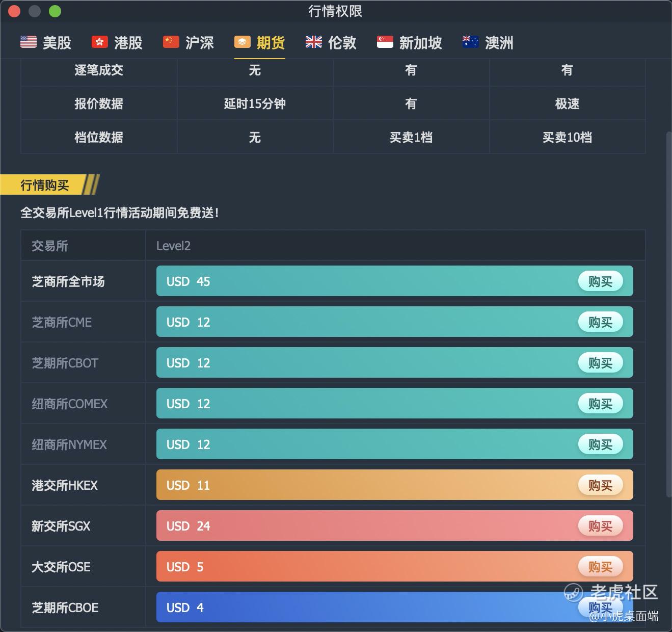This screenshot has width=672, height=632.
Task: Switch to the 澳洲 tab
Action: point(488,42)
